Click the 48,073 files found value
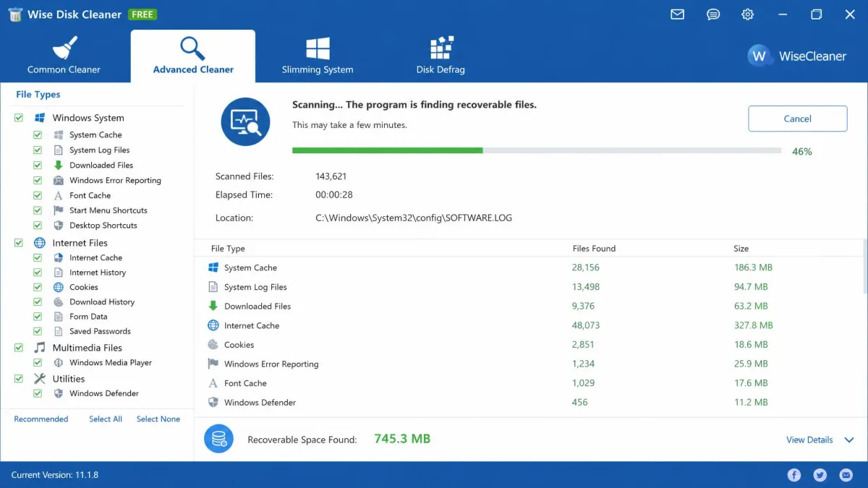 point(586,325)
